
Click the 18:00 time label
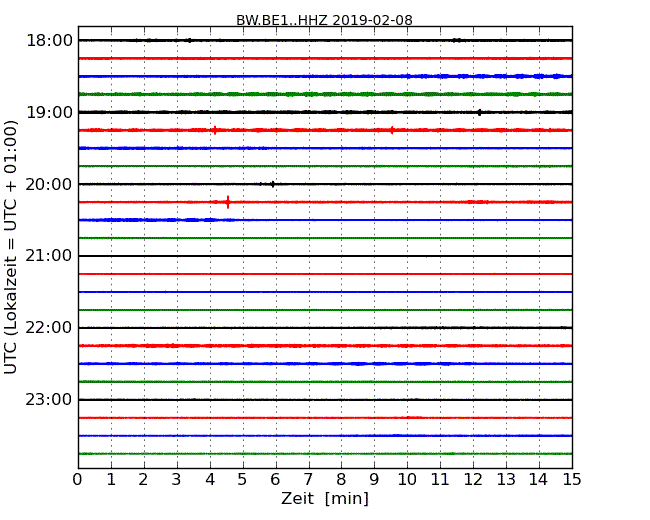[x=49, y=41]
